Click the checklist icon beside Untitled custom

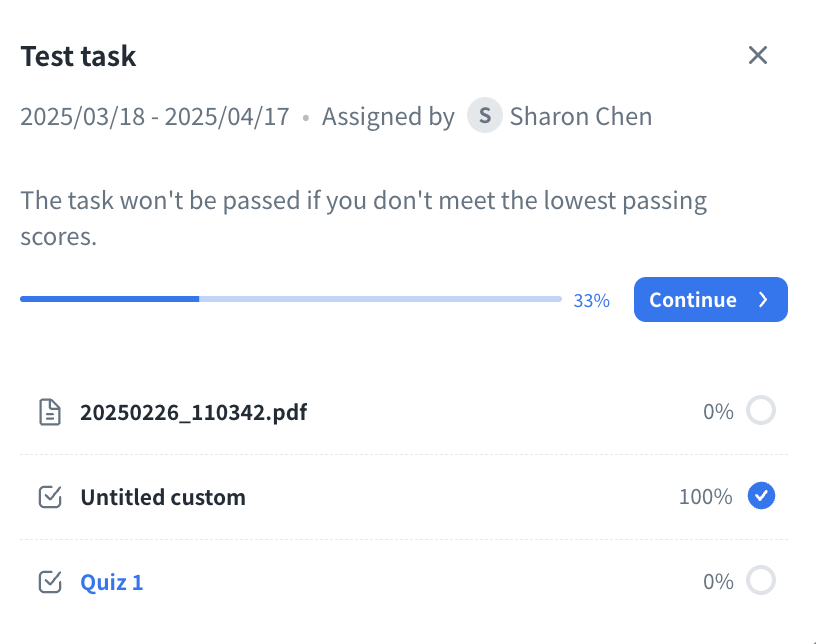point(49,497)
